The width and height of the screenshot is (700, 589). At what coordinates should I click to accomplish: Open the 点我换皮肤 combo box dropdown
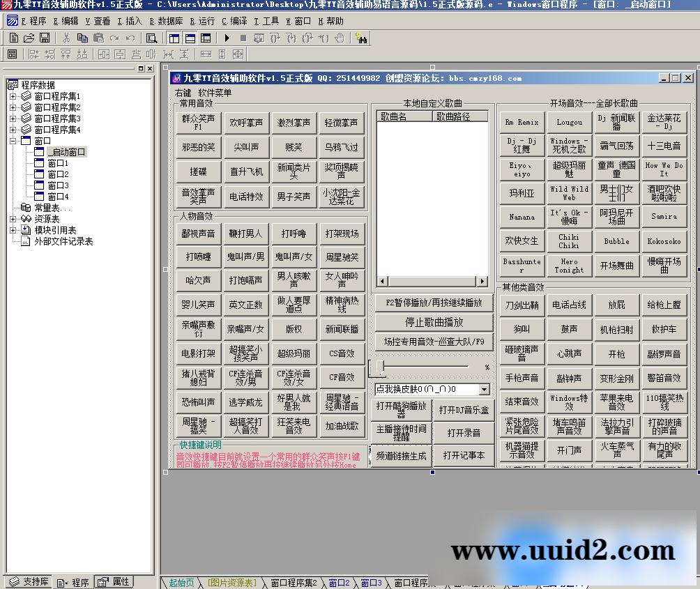pos(484,389)
